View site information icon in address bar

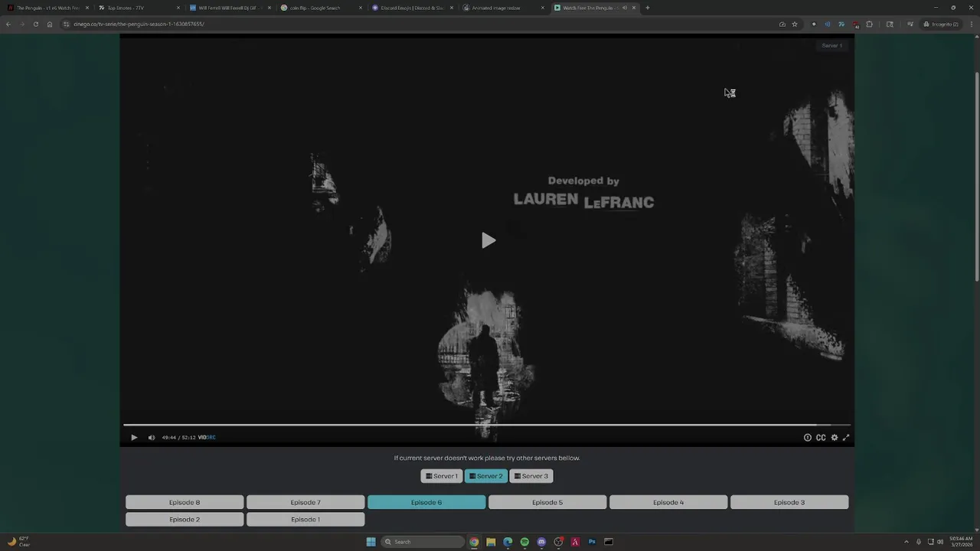67,24
